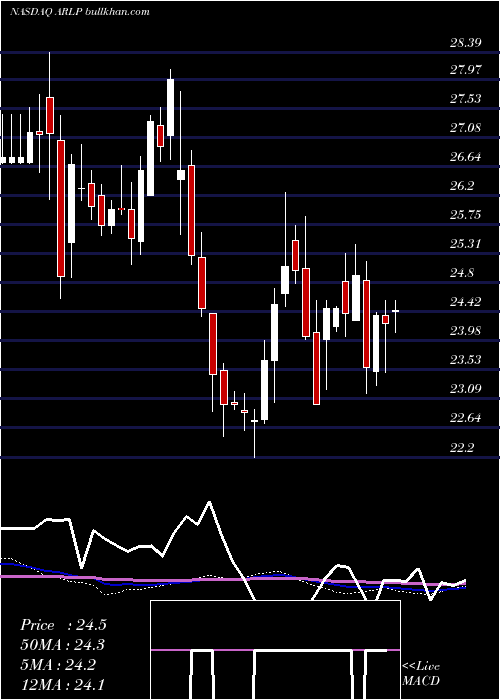Click the NASDAQ ARLP bullkhan.com title text

coord(79,12)
